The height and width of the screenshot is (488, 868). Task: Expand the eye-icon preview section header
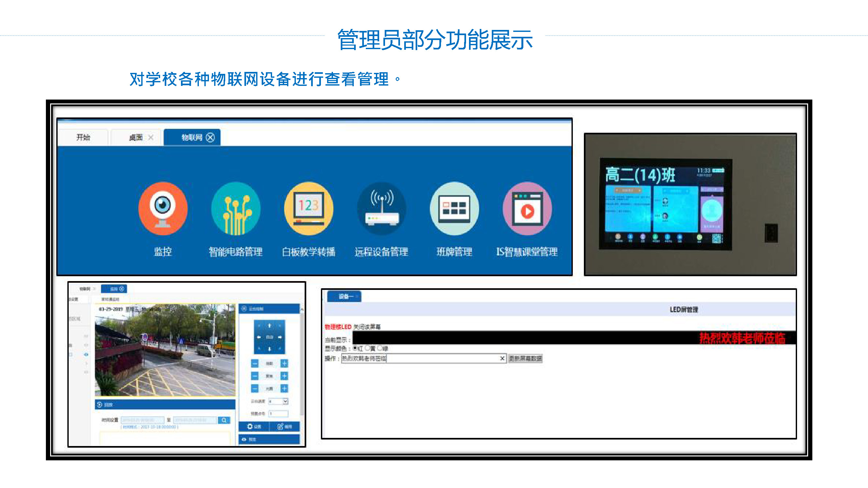(269, 439)
